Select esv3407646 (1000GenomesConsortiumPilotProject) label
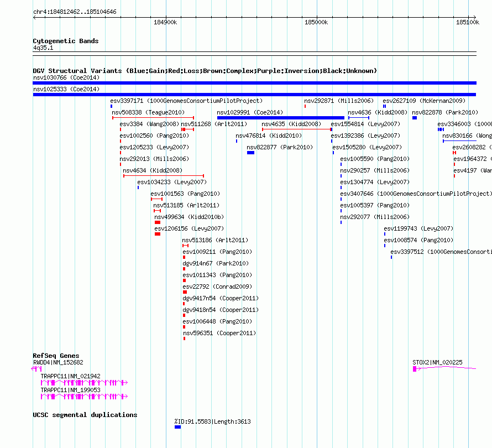This screenshot has width=492, height=448. [416, 194]
